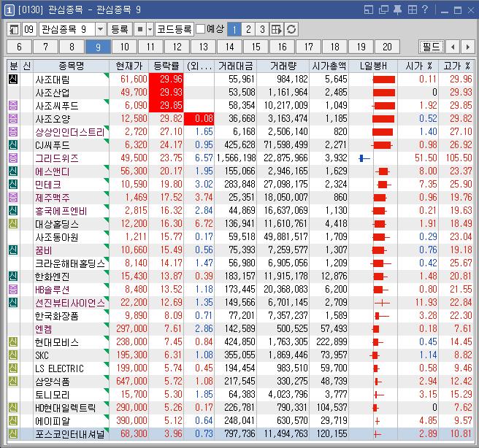This screenshot has width=479, height=448.
Task: Click the 증 badge next to 제주맥주
Action: tap(13, 197)
